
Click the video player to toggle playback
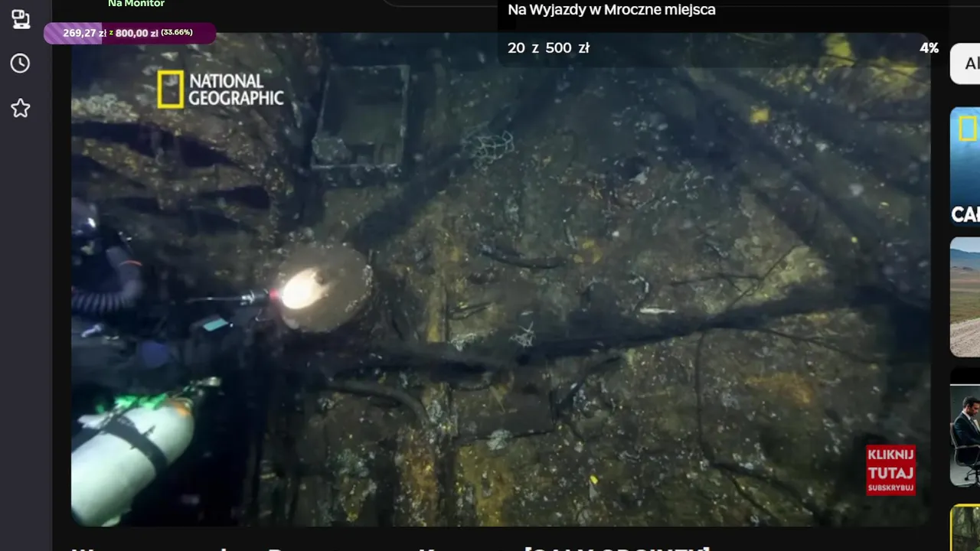[x=501, y=279]
